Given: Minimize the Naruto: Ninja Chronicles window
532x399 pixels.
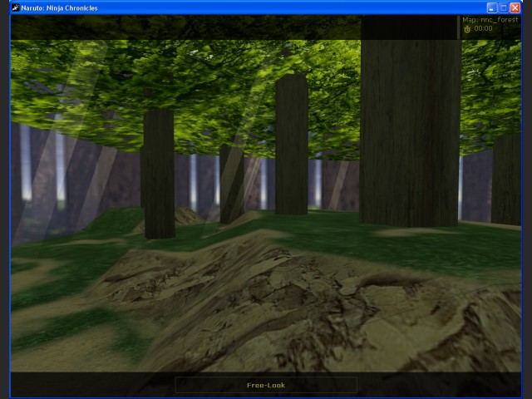Looking at the screenshot, I should click(x=491, y=7).
